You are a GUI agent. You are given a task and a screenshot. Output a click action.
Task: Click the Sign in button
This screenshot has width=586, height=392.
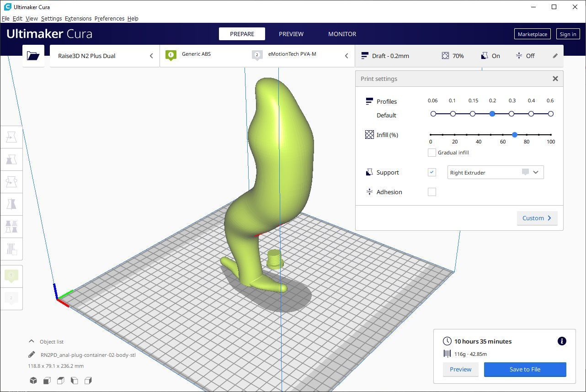point(568,34)
